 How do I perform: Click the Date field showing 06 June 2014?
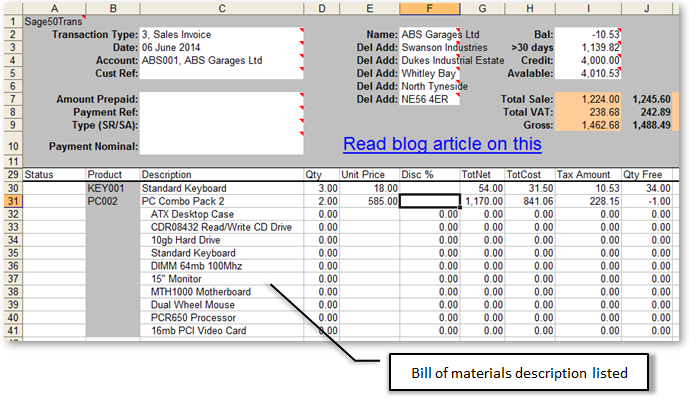point(221,47)
